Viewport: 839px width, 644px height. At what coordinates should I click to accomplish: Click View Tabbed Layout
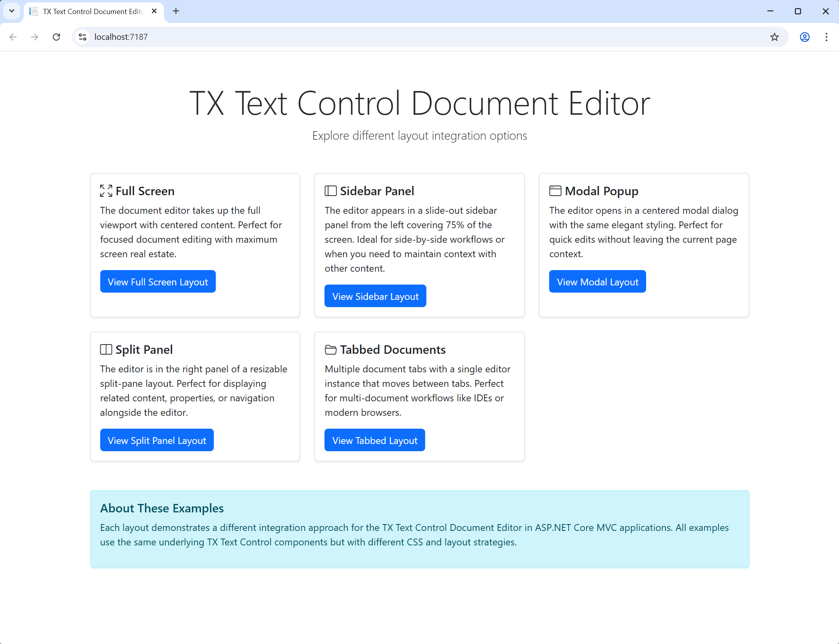click(374, 440)
